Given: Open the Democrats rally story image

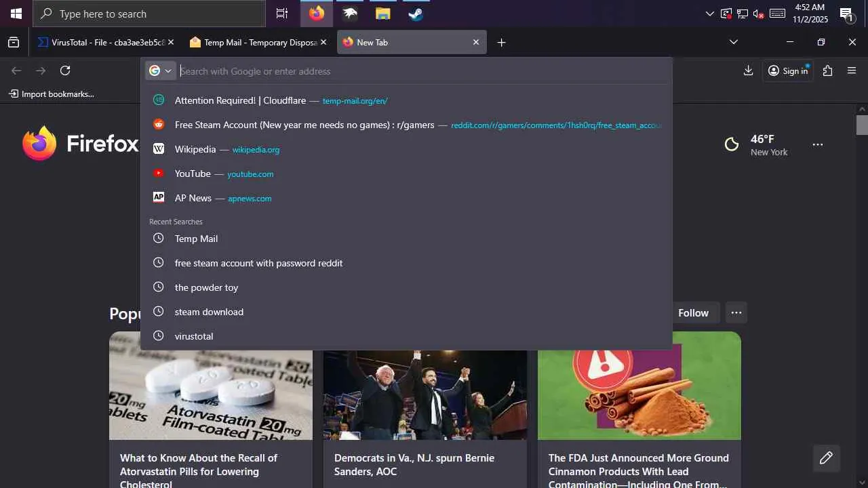Looking at the screenshot, I should (425, 395).
